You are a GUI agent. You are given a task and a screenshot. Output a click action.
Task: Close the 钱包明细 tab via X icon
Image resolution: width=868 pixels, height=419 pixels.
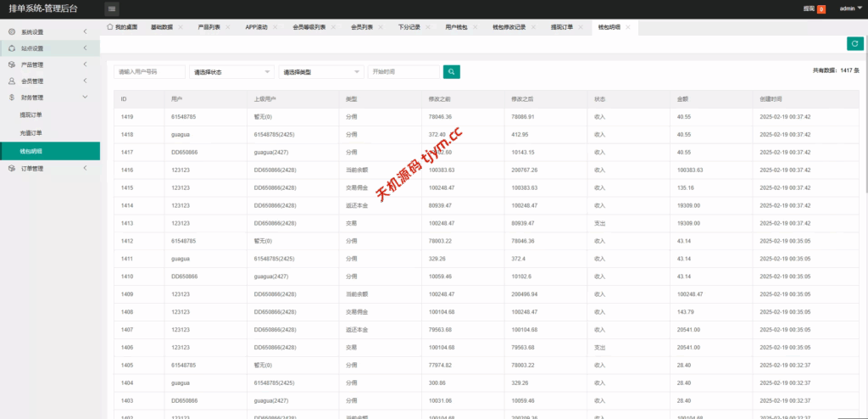tap(628, 27)
